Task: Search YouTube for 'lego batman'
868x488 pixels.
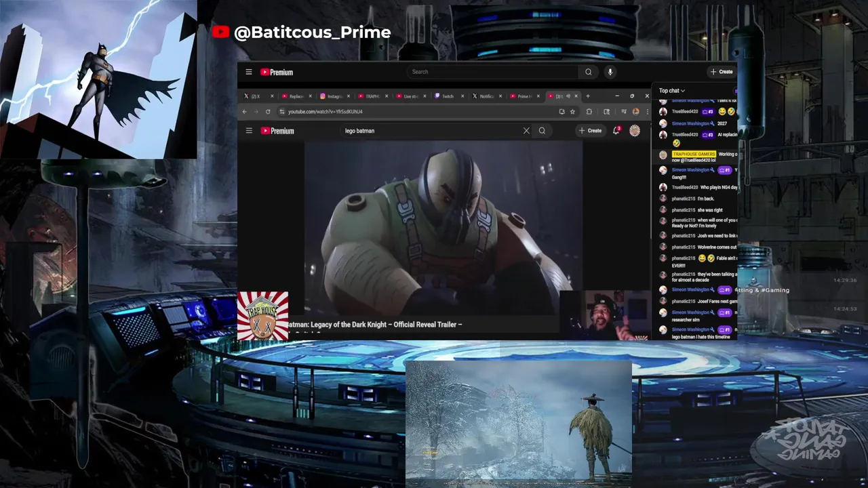Action: point(542,131)
